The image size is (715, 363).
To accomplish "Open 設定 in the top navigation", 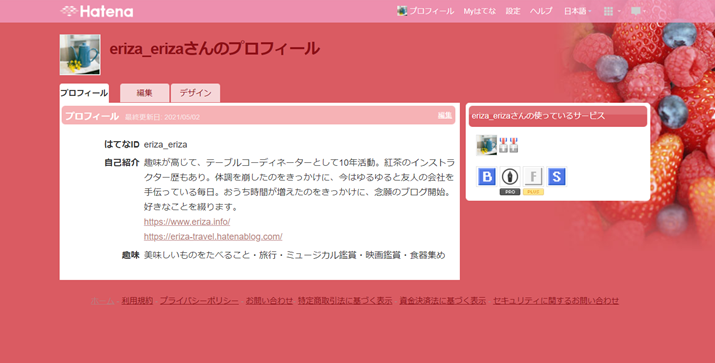I will click(513, 11).
